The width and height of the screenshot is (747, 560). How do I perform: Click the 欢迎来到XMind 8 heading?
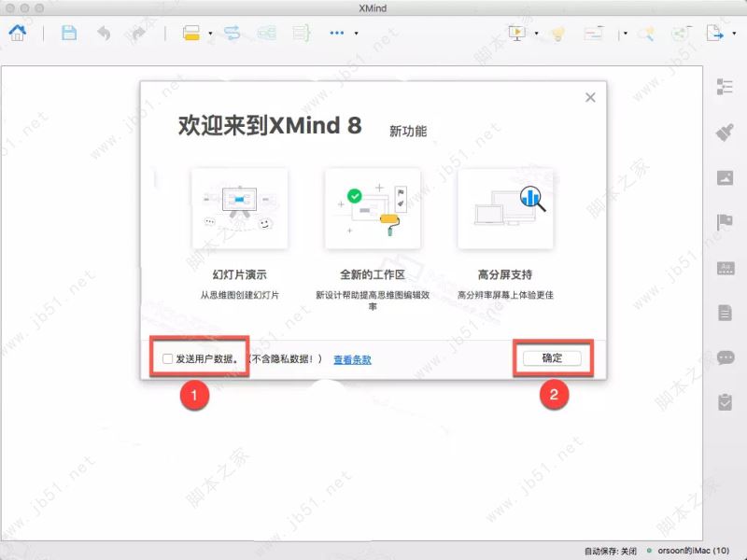pos(270,126)
